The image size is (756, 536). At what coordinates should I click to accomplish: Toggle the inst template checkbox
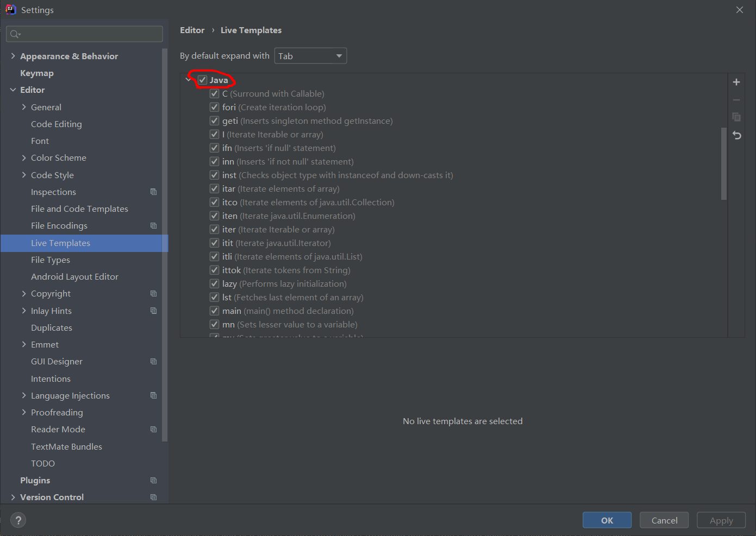tap(215, 175)
